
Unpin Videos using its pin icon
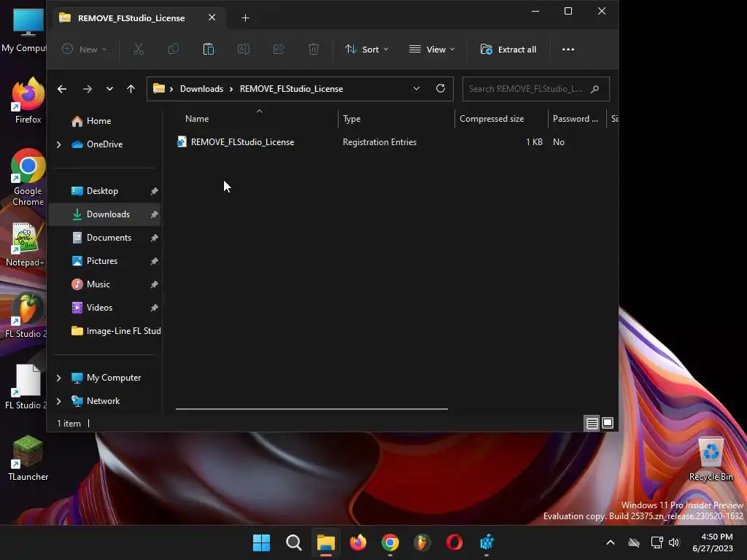pos(155,308)
